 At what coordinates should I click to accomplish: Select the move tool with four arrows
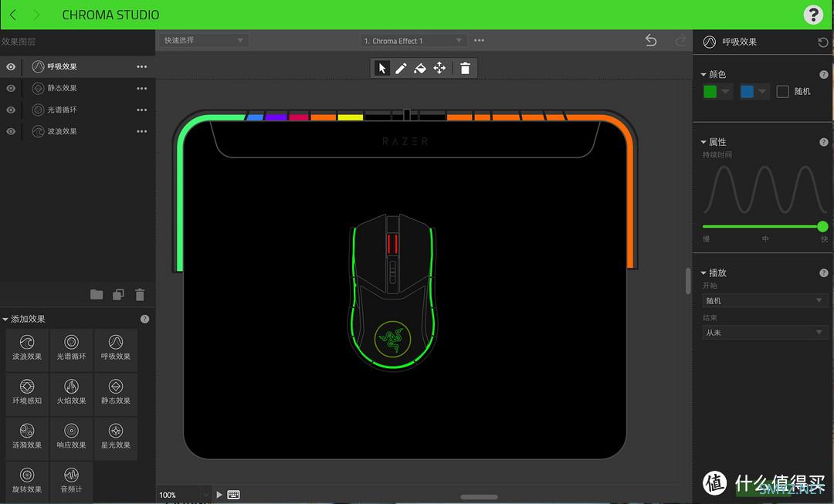[x=439, y=68]
